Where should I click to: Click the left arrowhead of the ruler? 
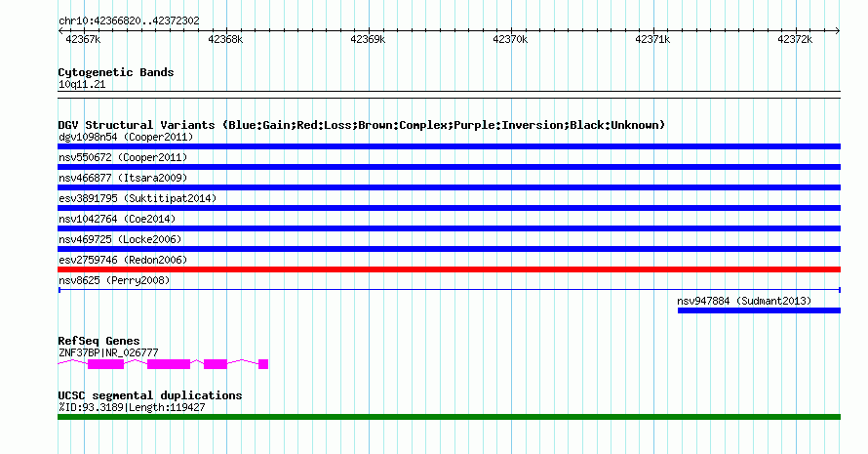click(60, 31)
